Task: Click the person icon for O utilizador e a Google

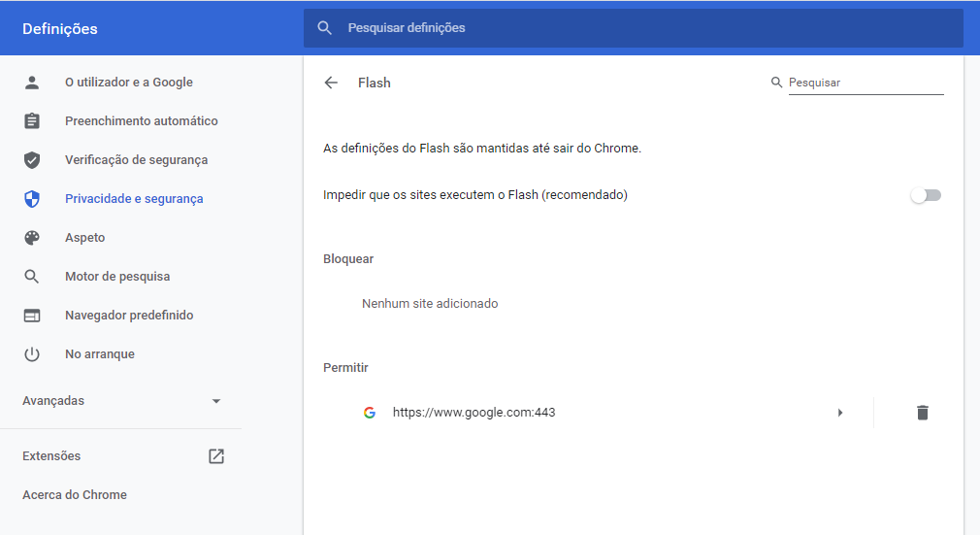Action: (32, 82)
